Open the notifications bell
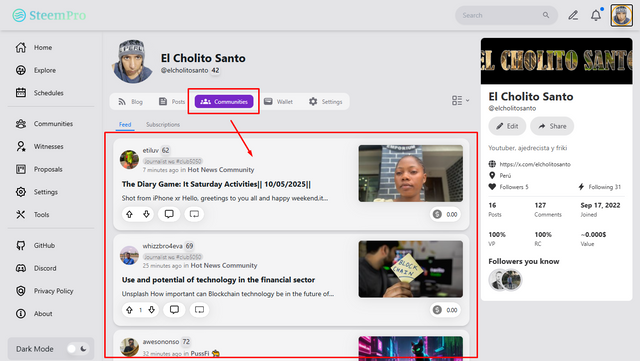The width and height of the screenshot is (640, 361). point(596,16)
